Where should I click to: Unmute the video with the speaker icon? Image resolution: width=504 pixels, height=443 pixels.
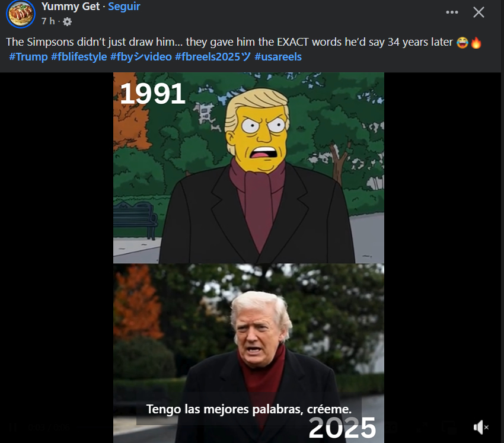point(480,427)
